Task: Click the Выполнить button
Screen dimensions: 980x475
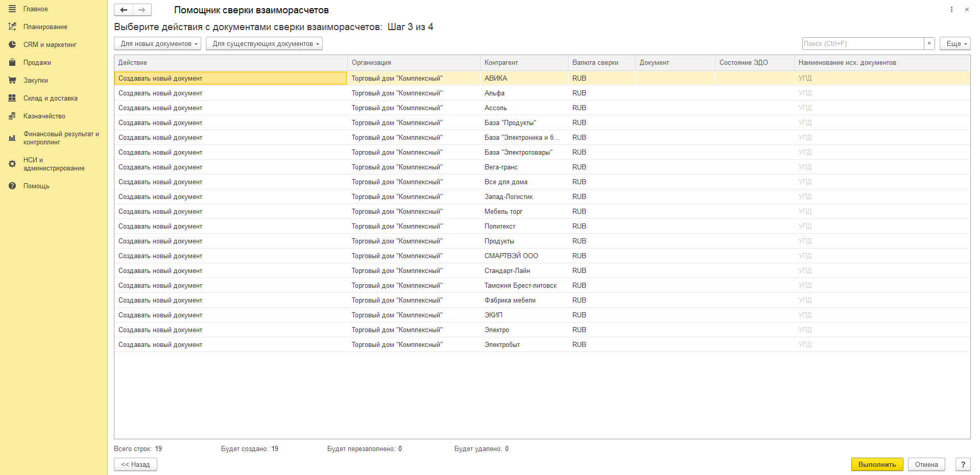Action: coord(877,464)
